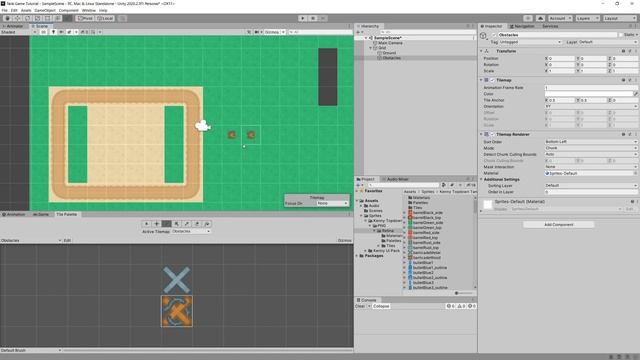Adjust the Project icon size slider
This screenshot has width=640, height=360.
(463, 293)
